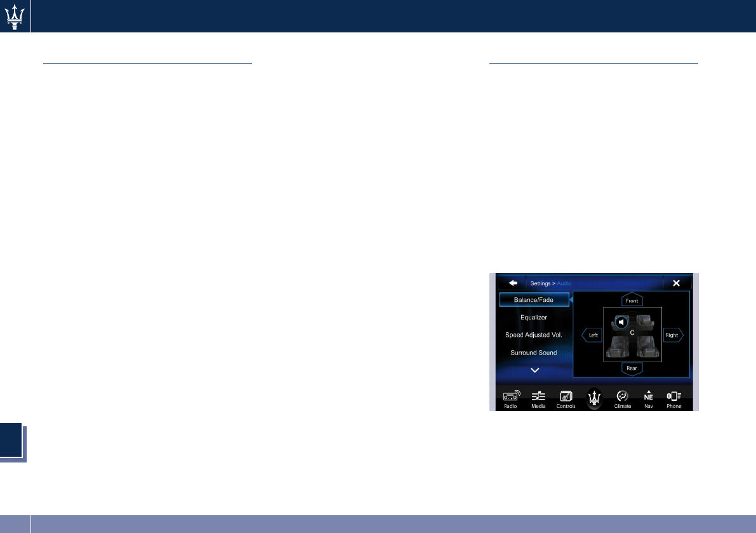Open the Controls screen
The image size is (756, 533).
[x=566, y=400]
